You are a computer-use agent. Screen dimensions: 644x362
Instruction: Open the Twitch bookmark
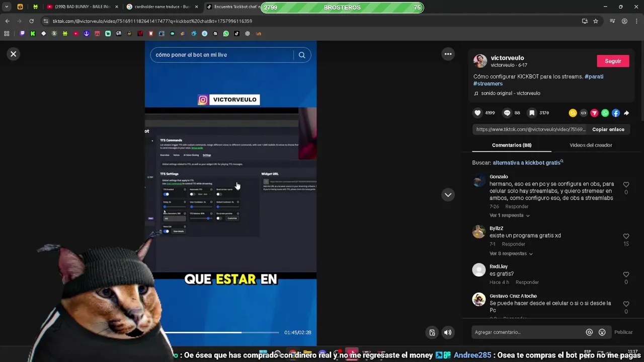point(22,34)
